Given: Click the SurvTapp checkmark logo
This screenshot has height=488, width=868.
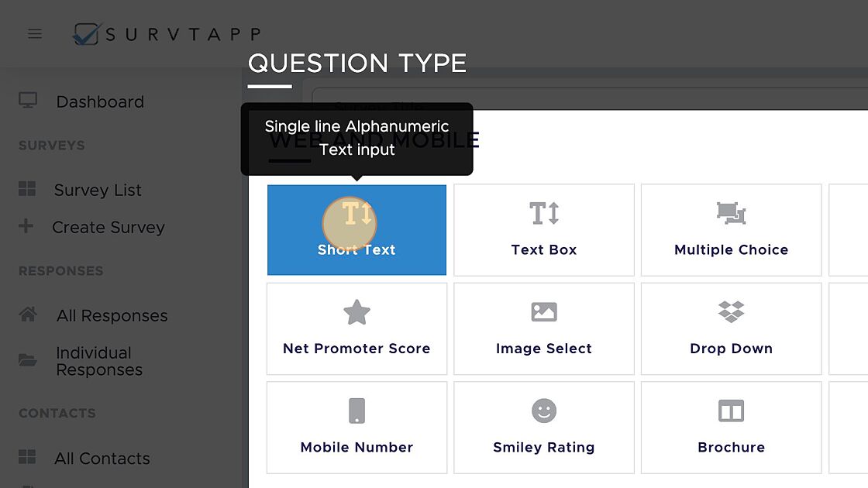Looking at the screenshot, I should click(86, 34).
